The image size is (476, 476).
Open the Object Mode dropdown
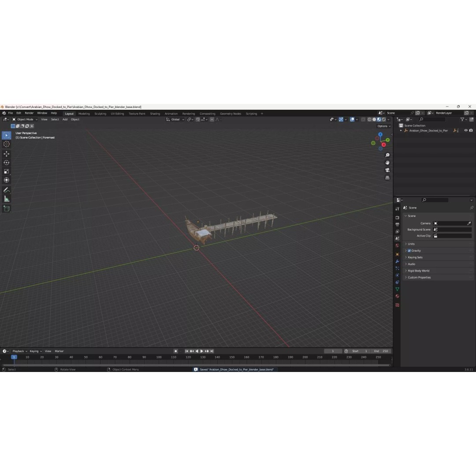25,119
